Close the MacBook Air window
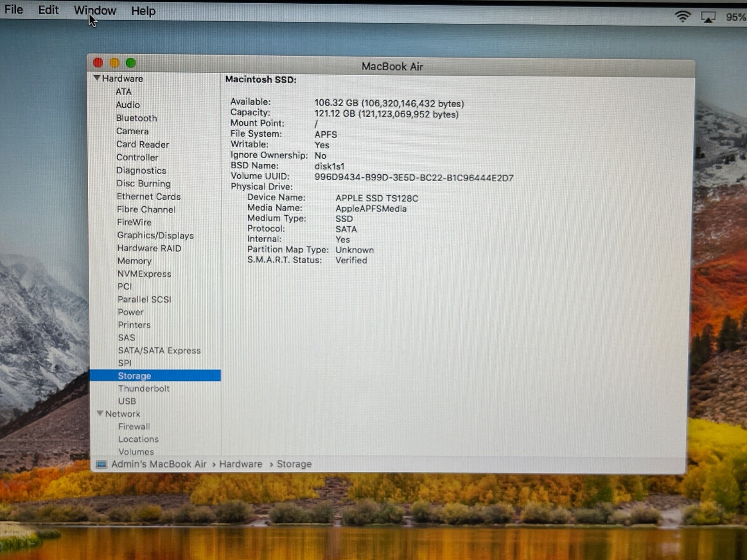Screen dimensions: 747x560 coord(98,63)
